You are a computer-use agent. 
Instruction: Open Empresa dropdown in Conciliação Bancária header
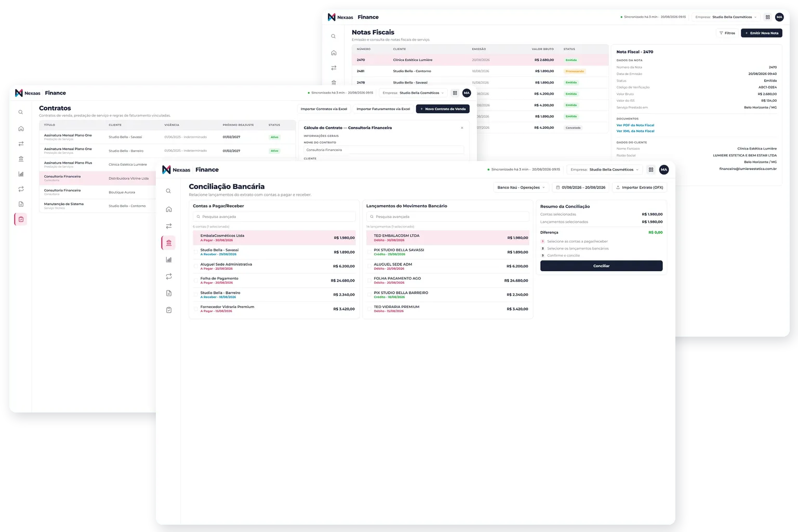605,170
